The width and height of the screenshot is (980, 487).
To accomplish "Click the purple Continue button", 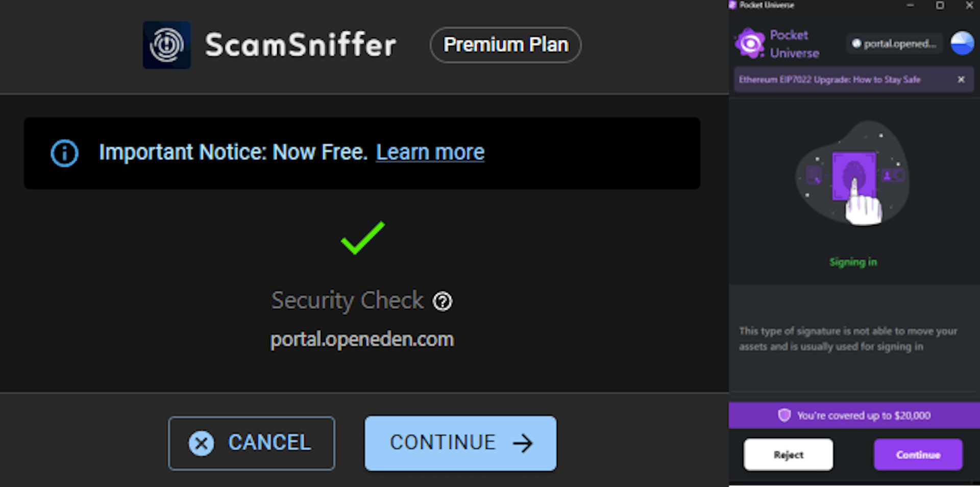I will tap(918, 454).
